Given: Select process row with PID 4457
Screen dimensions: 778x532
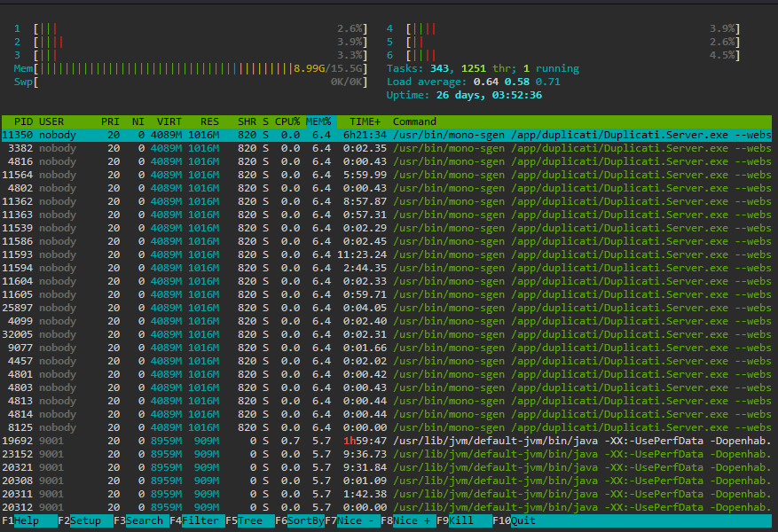Looking at the screenshot, I should (387, 361).
